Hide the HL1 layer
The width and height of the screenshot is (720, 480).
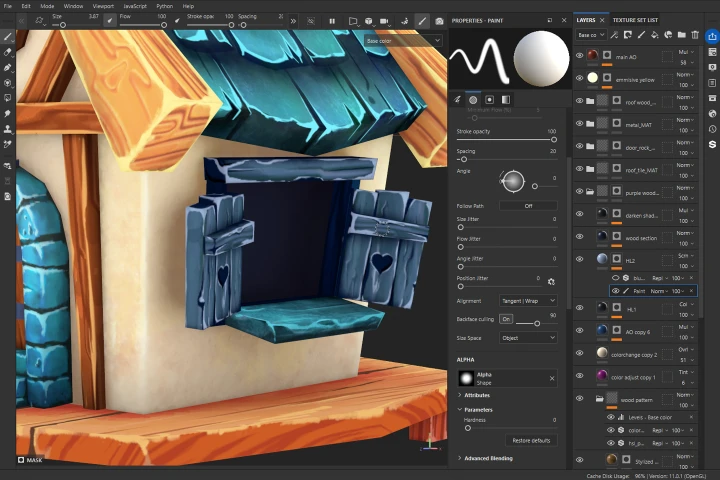(579, 308)
